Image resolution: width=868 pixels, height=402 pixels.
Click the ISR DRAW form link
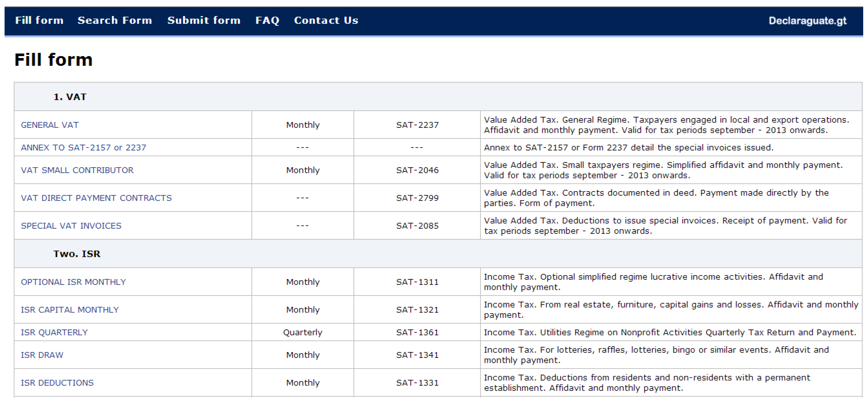click(x=42, y=355)
